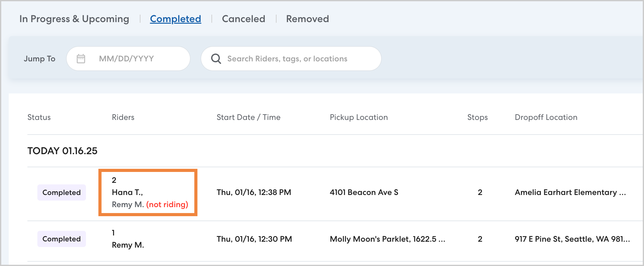Click the calendar icon in date field
The height and width of the screenshot is (266, 644).
(81, 59)
